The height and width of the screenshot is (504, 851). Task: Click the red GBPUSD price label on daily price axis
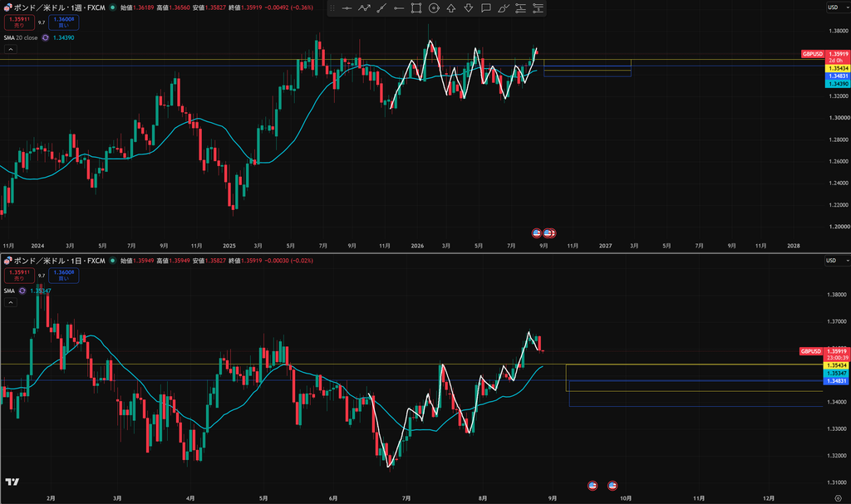point(811,351)
